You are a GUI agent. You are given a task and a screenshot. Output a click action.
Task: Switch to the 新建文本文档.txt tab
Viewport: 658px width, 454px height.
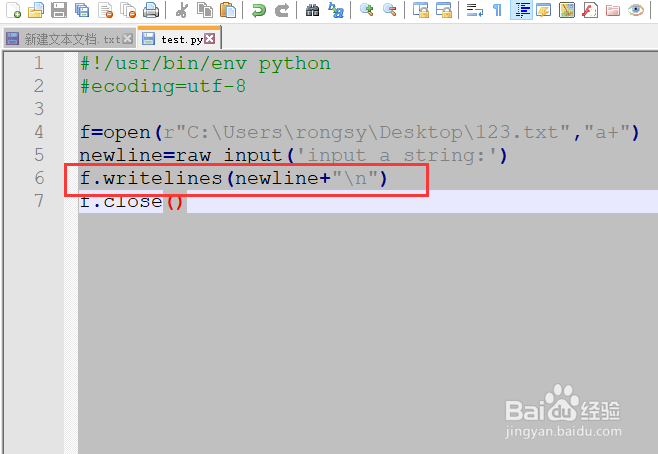[x=69, y=39]
